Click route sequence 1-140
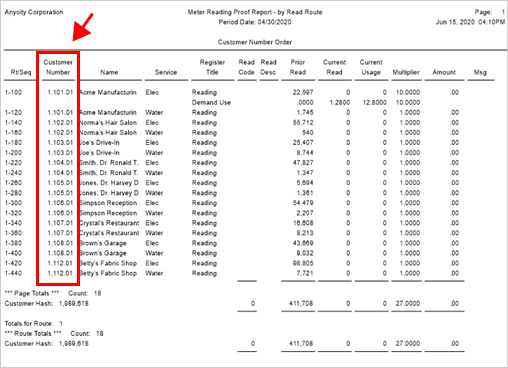This screenshot has height=368, width=508. 13,122
